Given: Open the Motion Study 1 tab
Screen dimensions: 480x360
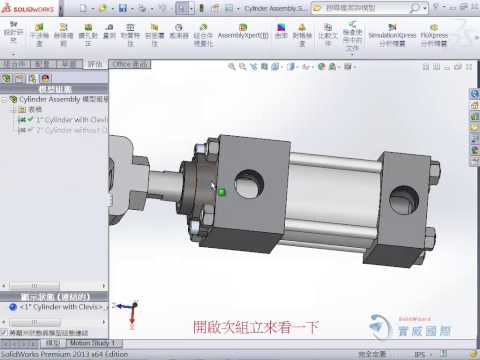Looking at the screenshot, I should [x=92, y=343].
